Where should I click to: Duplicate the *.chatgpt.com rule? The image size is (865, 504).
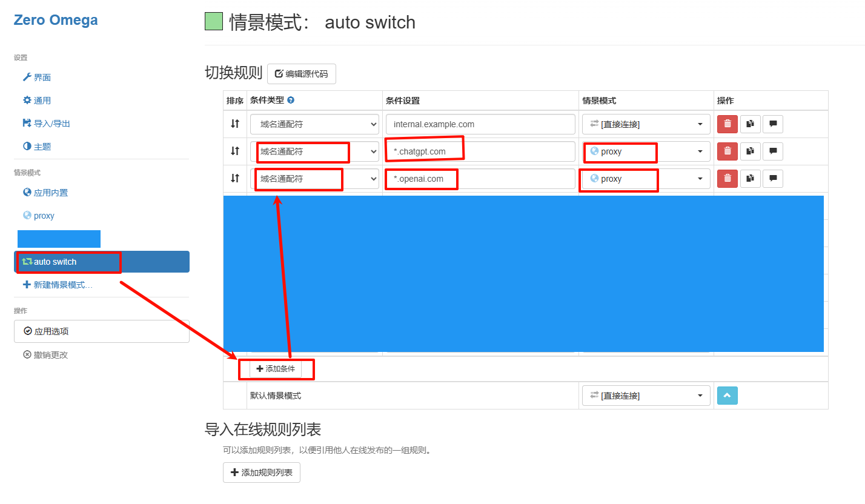(750, 151)
